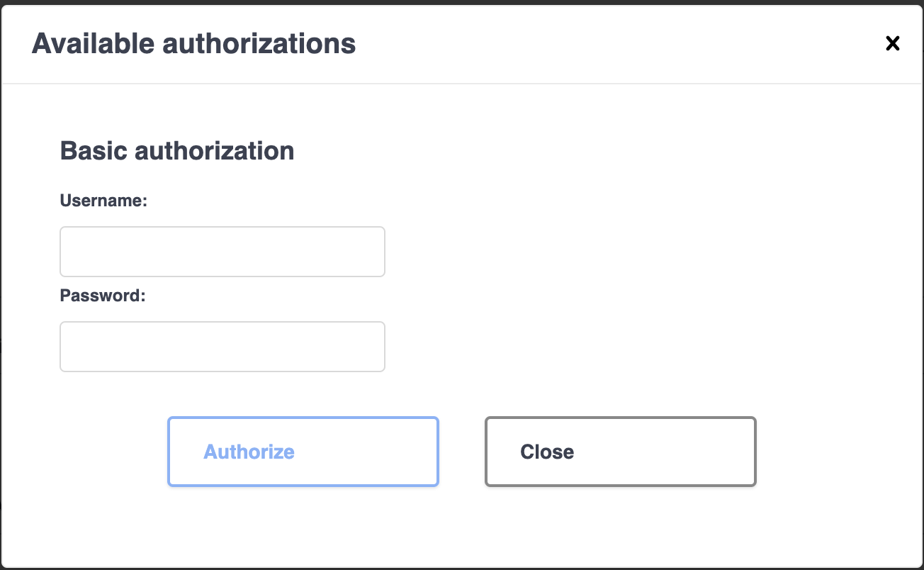Viewport: 924px width, 570px height.
Task: Select the close cross in the dialog header
Action: (892, 43)
